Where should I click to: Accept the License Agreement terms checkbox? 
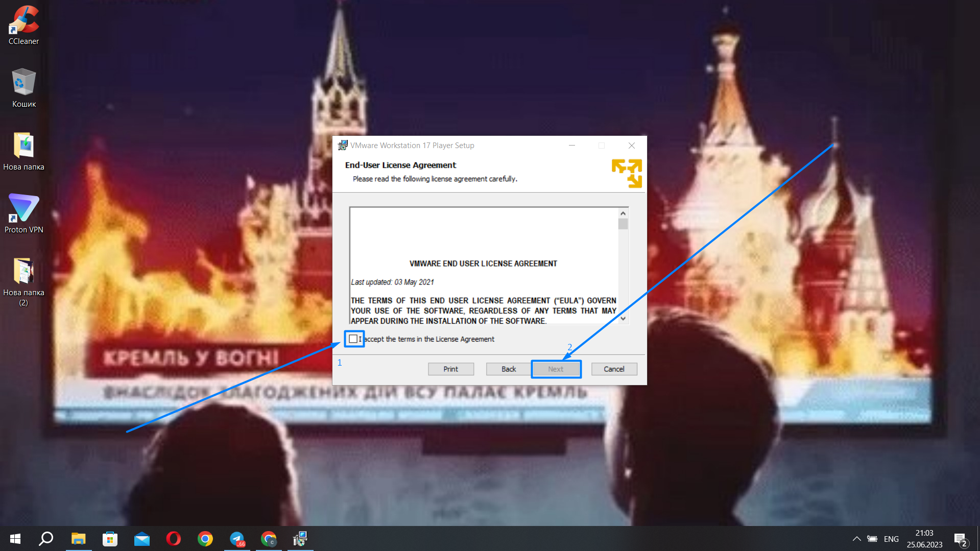pos(353,339)
